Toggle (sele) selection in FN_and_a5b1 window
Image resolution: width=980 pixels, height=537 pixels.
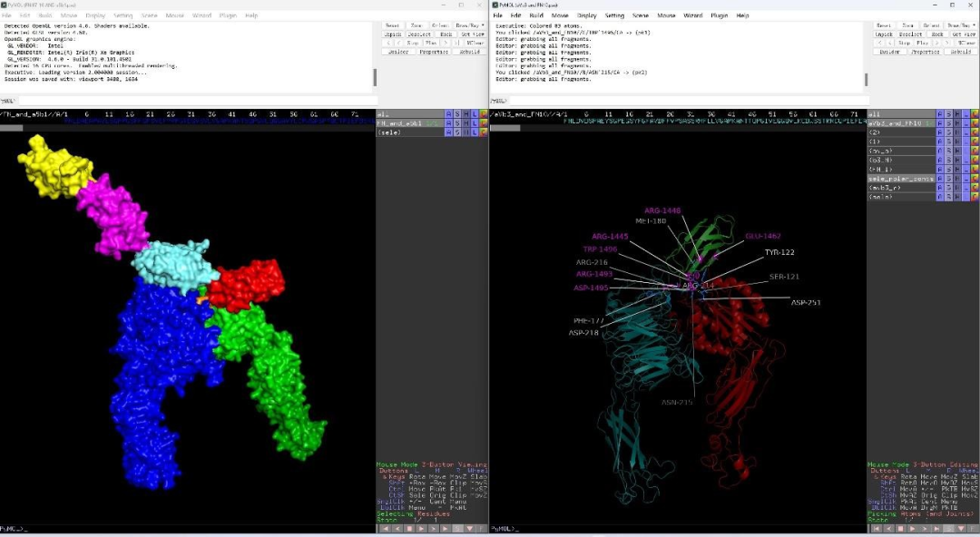point(409,132)
